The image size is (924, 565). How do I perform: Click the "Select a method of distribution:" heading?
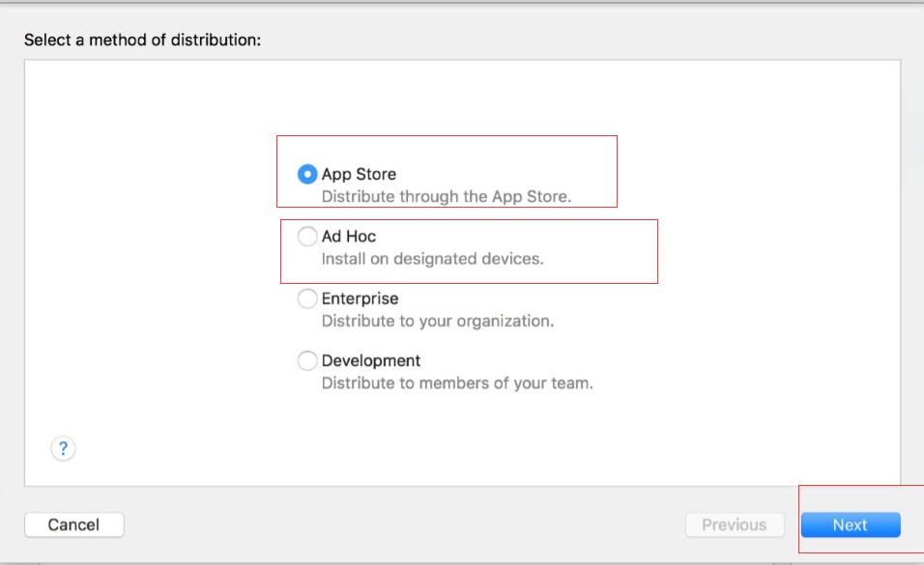tap(143, 41)
